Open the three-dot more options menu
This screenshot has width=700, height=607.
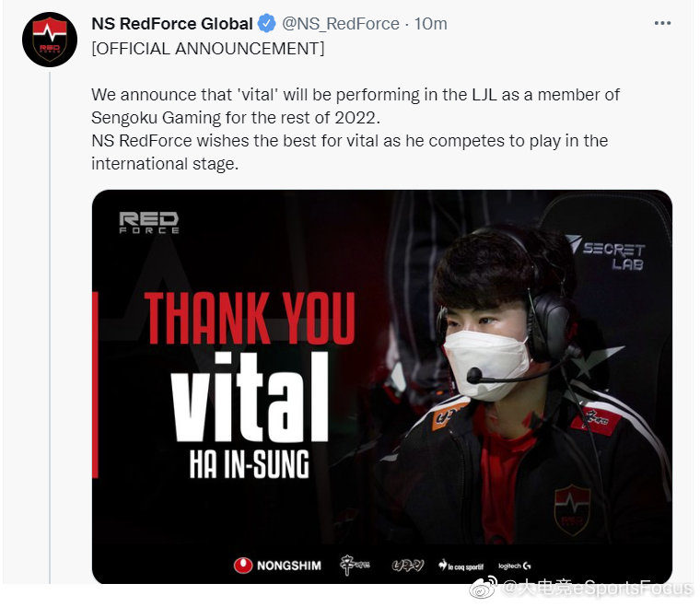pyautogui.click(x=662, y=23)
